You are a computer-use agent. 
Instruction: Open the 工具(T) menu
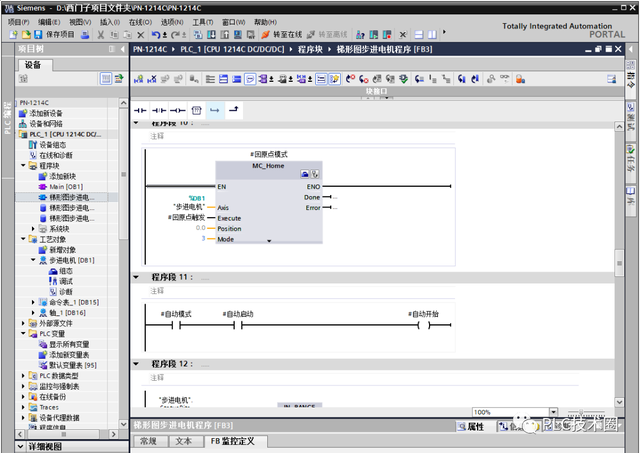point(203,22)
